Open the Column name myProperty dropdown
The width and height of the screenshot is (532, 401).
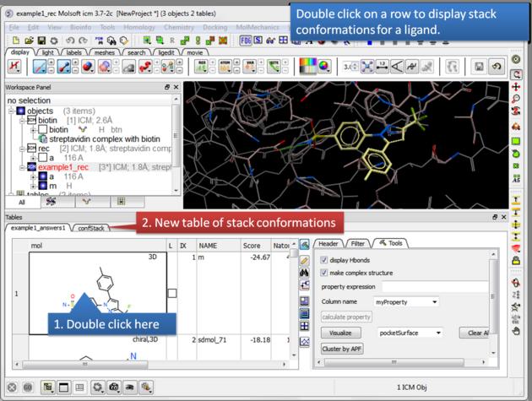[407, 301]
